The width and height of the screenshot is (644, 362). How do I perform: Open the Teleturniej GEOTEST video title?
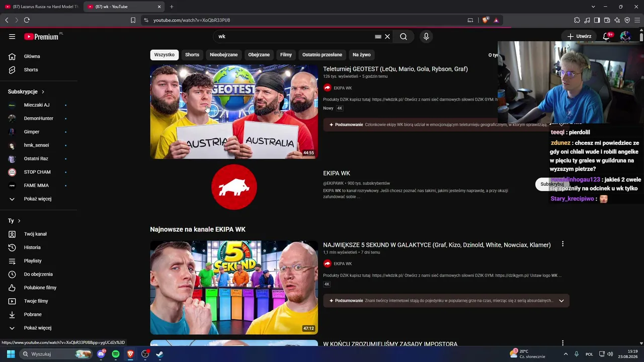(x=395, y=69)
